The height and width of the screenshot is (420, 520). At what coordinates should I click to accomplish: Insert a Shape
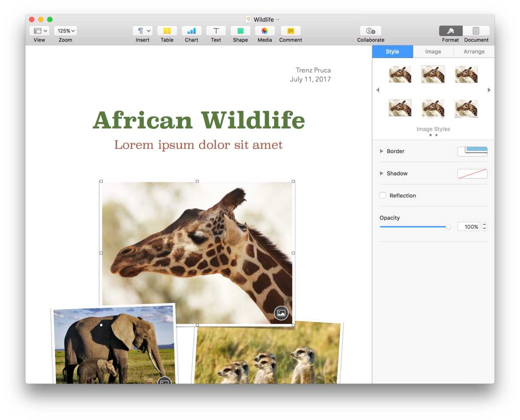click(240, 31)
